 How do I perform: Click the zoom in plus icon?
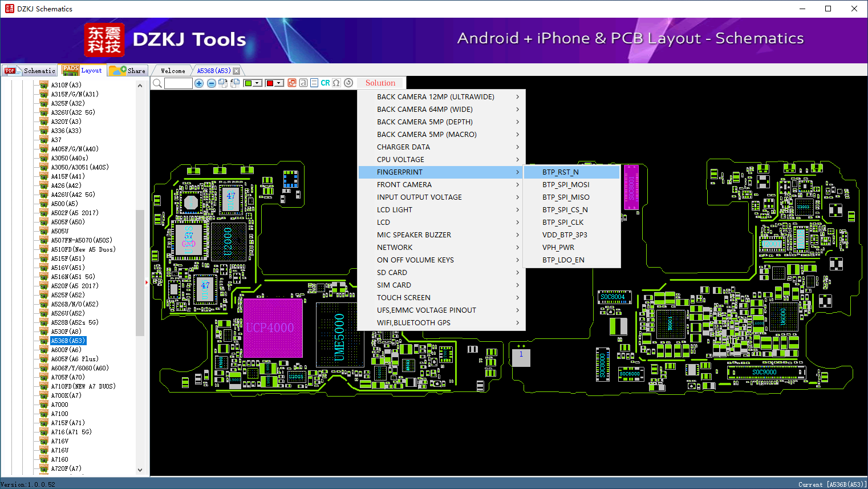[199, 83]
